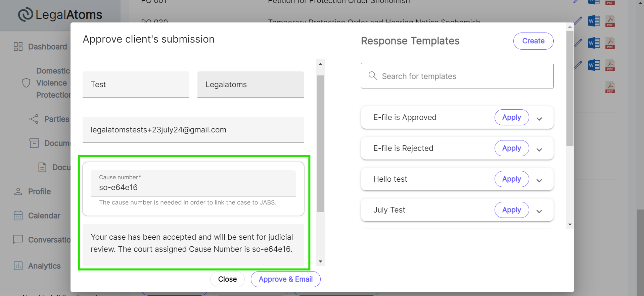The height and width of the screenshot is (296, 644).
Task: Click the form scrollbar up arrow
Action: point(321,64)
